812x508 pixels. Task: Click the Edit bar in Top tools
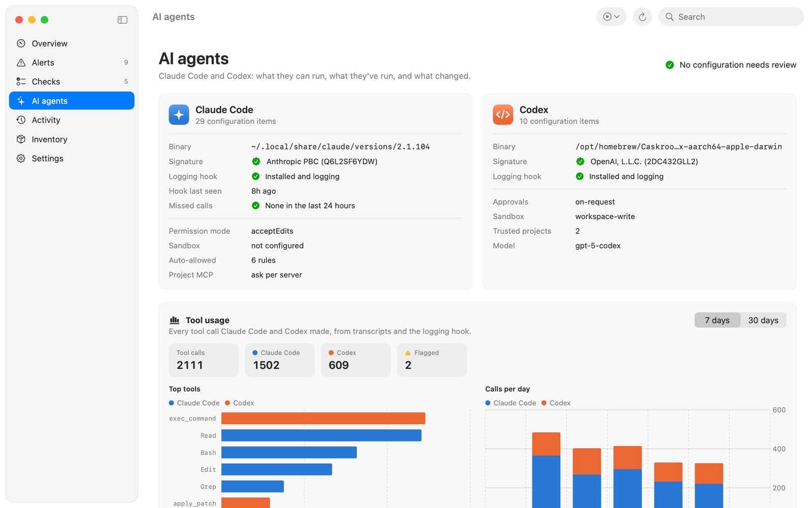tap(277, 469)
